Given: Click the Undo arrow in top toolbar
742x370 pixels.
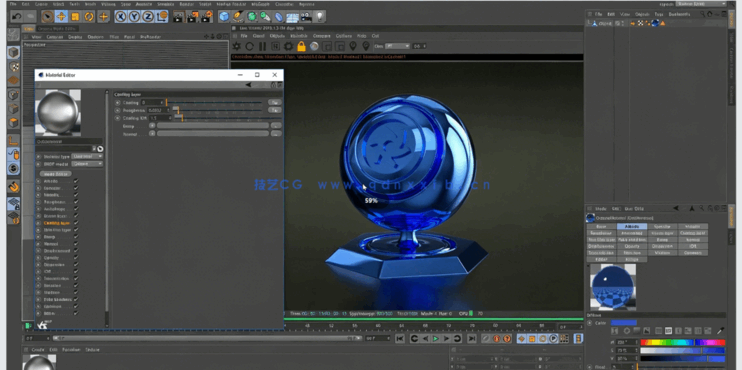Looking at the screenshot, I should pyautogui.click(x=16, y=17).
